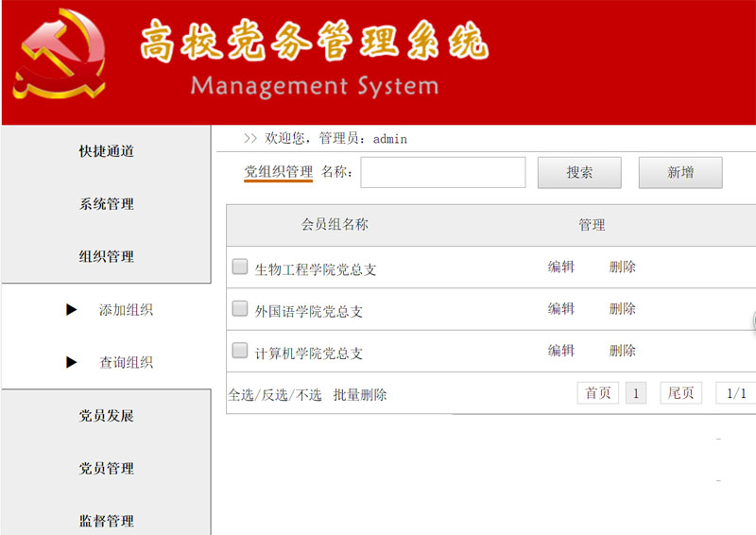This screenshot has height=535, width=756.
Task: Click the 外国语学院党总支 name text
Action: [309, 312]
